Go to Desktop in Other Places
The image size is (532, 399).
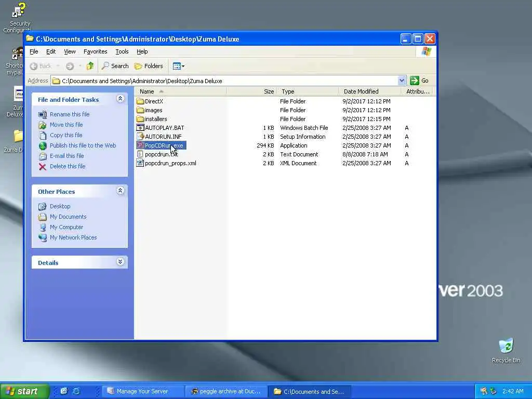(x=60, y=206)
